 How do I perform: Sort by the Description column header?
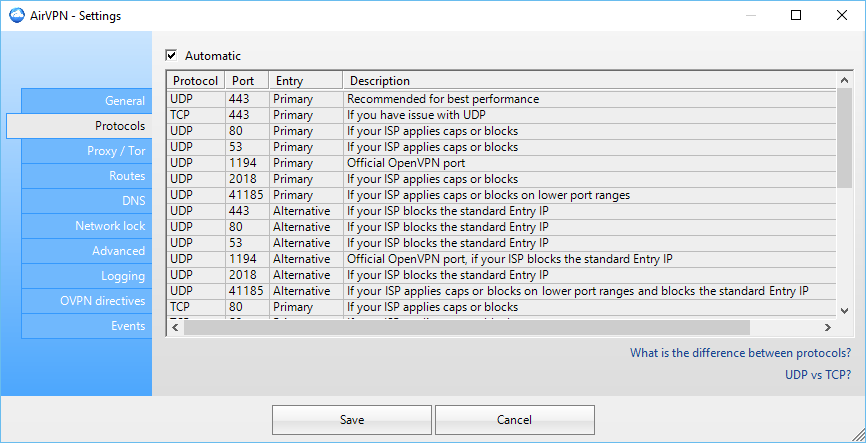(x=590, y=81)
